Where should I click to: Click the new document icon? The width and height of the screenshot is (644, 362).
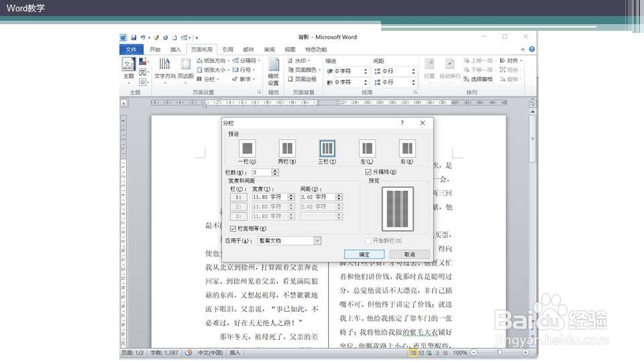pos(174,38)
